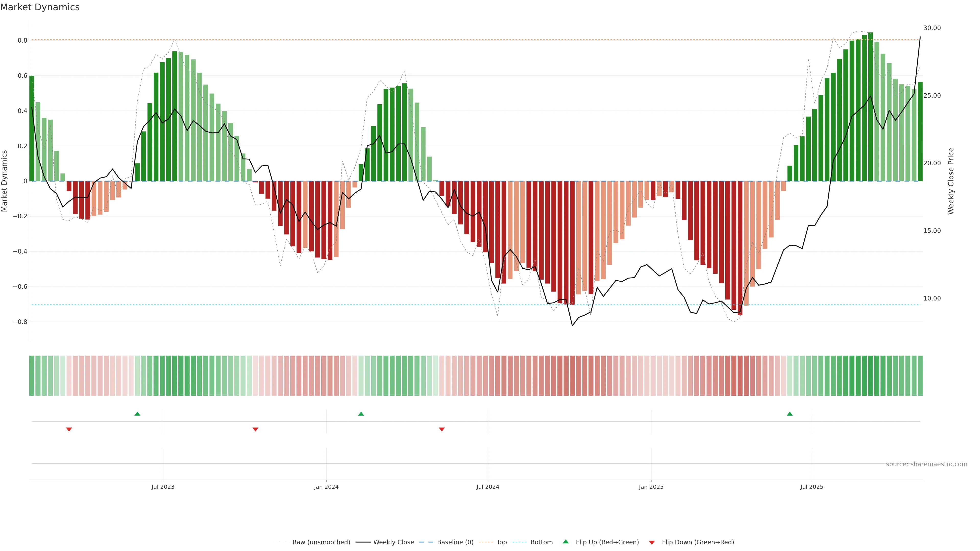Click the source: sharemaestro.com text
Viewport: 980px width, 551px height.
tap(926, 464)
